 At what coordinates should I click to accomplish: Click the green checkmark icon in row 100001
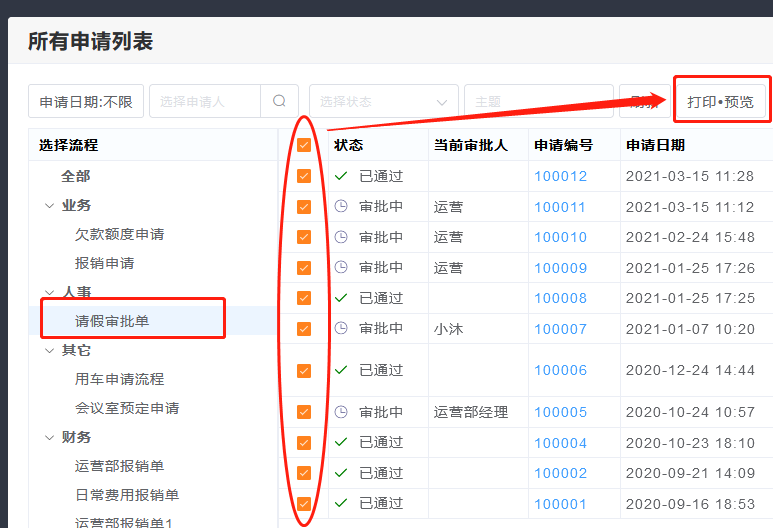pyautogui.click(x=341, y=503)
